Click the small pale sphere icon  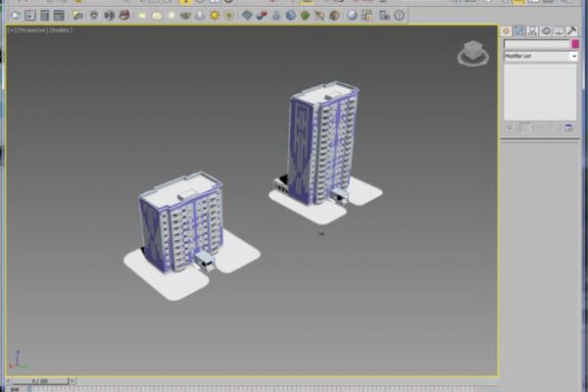[x=171, y=16]
